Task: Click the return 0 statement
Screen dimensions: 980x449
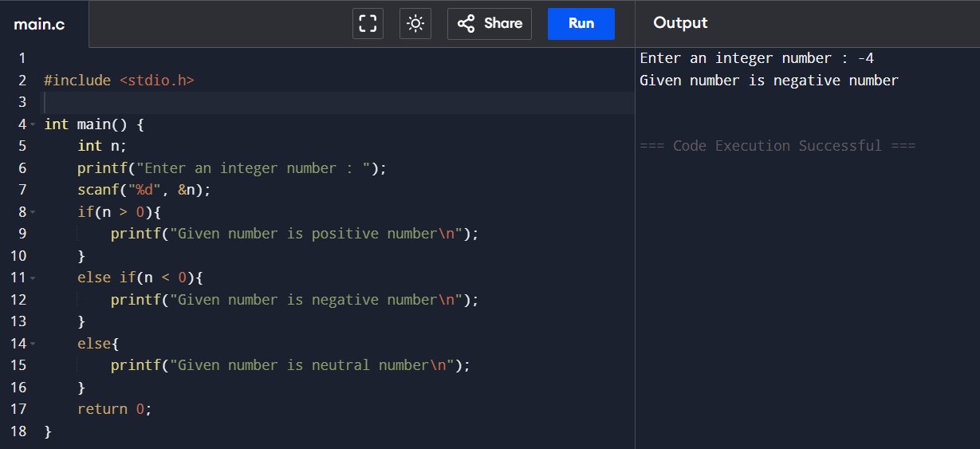Action: pos(114,409)
